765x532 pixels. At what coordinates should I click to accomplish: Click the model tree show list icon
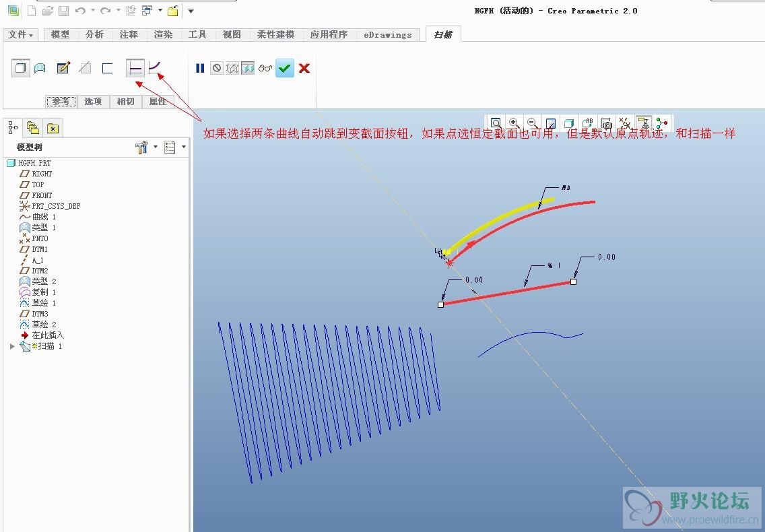tap(170, 147)
